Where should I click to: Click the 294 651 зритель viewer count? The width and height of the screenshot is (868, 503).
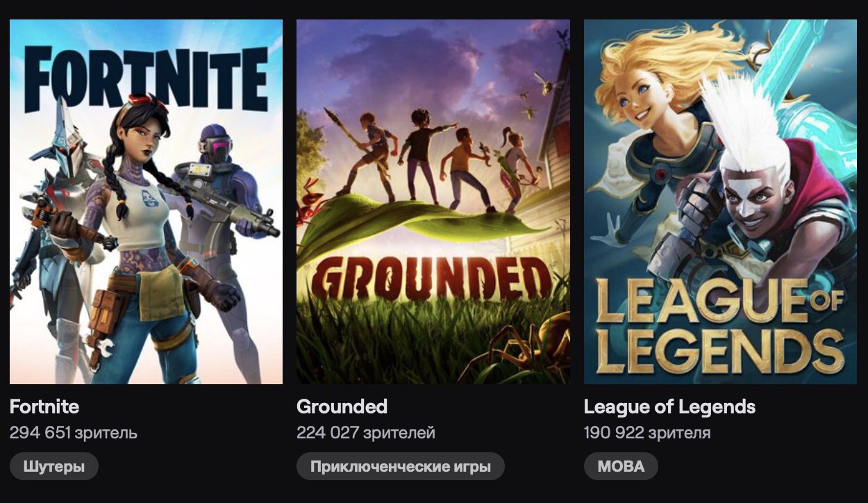coord(74,434)
